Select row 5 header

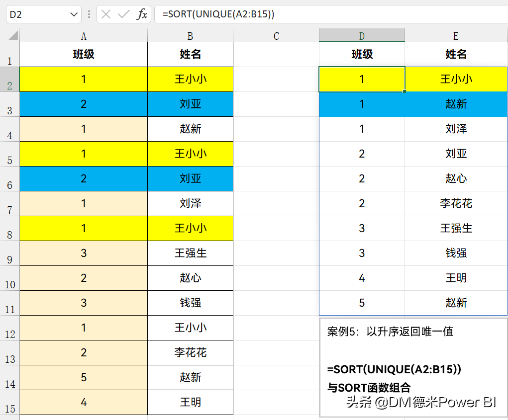click(10, 154)
